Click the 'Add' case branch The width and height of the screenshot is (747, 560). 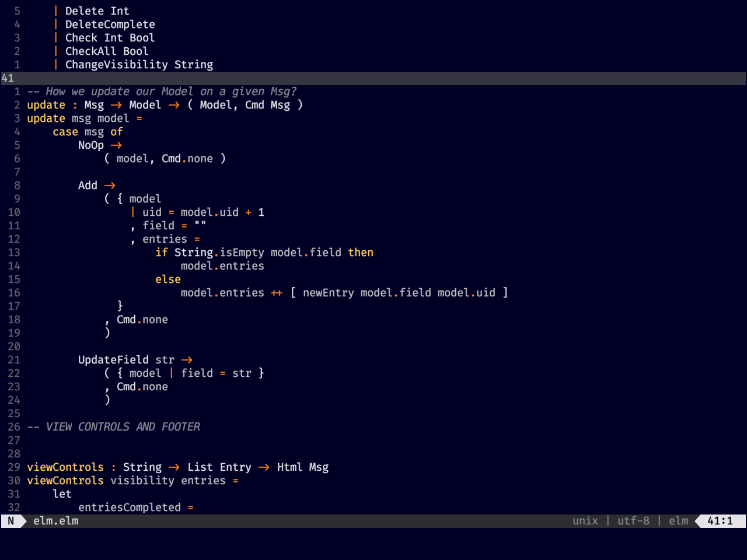tap(88, 185)
